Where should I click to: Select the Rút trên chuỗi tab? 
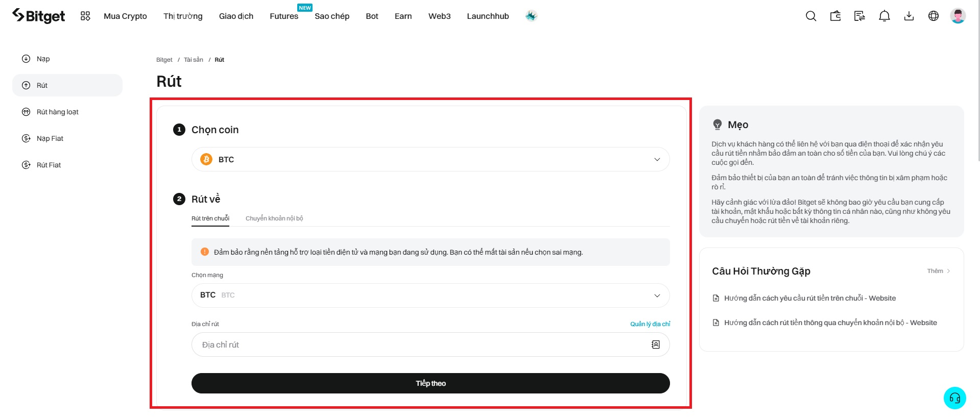[x=210, y=218]
